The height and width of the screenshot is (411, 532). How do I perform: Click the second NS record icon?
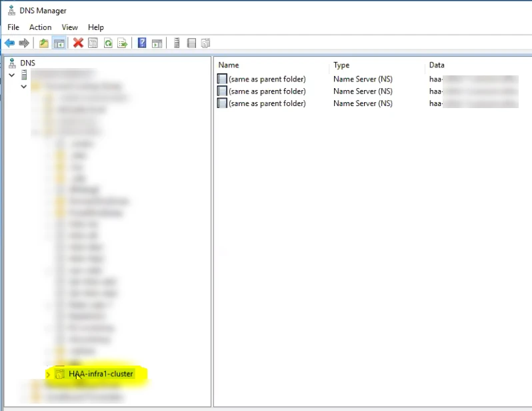coord(222,91)
